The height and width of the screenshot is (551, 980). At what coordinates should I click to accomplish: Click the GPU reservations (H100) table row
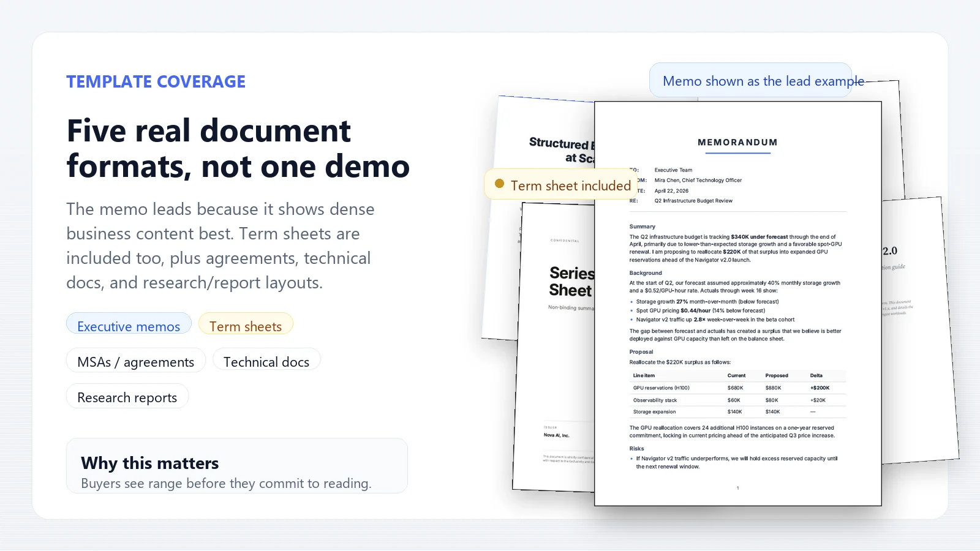737,388
